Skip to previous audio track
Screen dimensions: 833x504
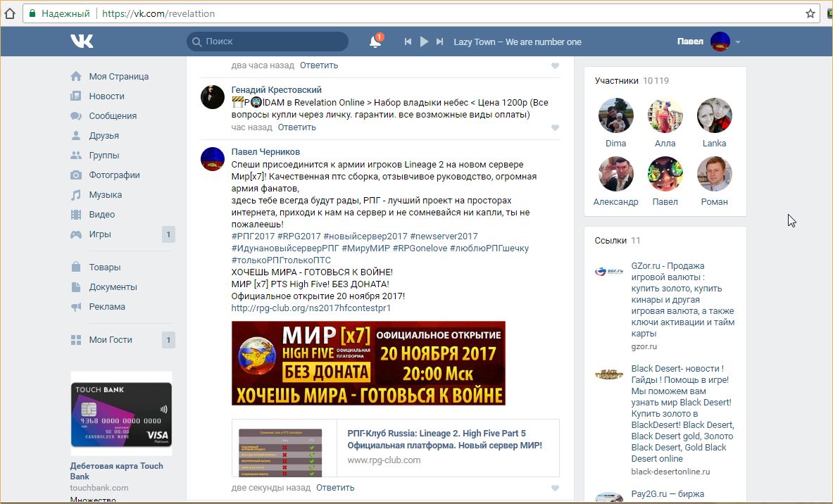pos(408,42)
